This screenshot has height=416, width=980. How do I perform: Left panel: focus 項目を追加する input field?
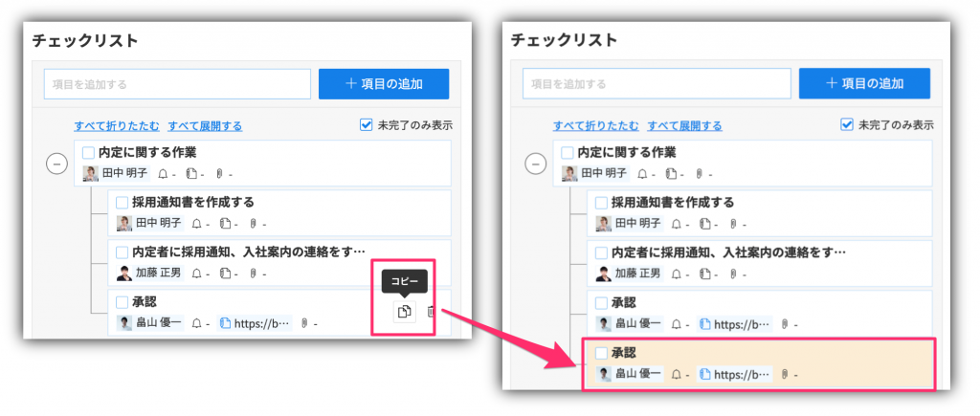pyautogui.click(x=177, y=84)
